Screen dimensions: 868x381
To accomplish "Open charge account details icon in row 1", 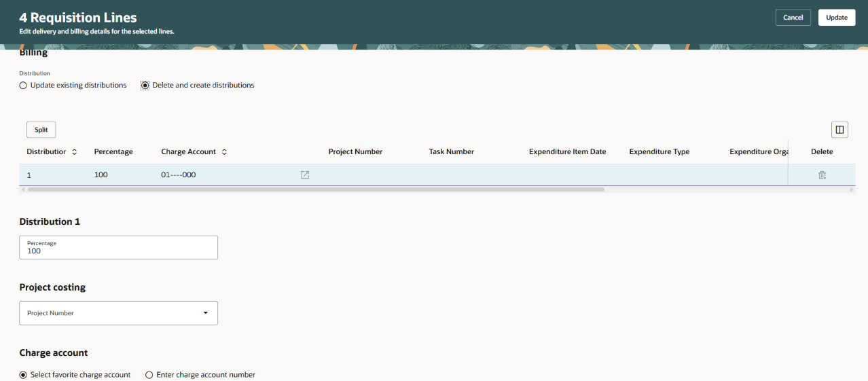I will [305, 175].
